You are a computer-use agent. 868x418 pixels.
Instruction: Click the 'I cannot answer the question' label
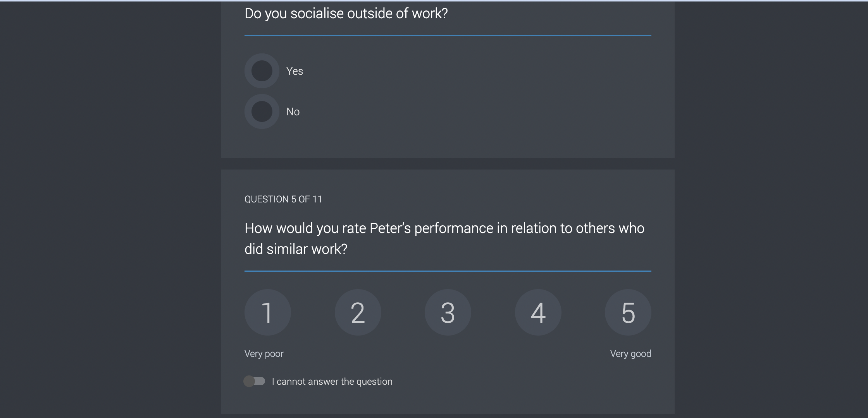tap(332, 381)
